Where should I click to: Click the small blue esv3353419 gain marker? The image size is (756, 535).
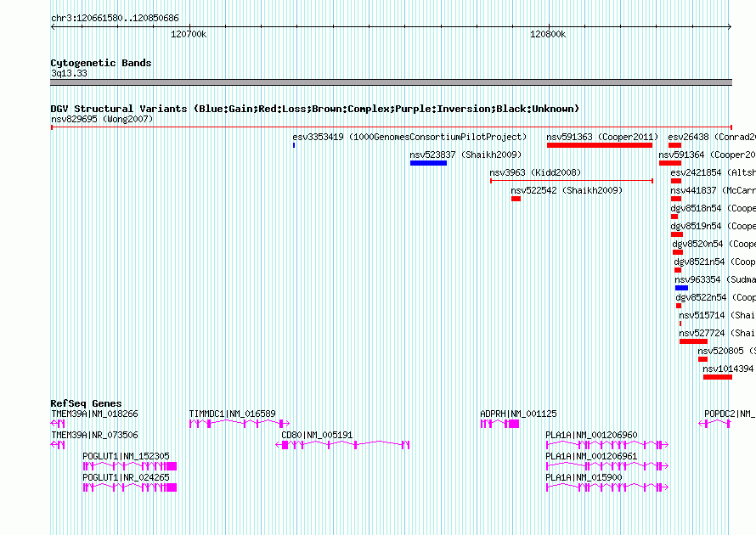[294, 145]
